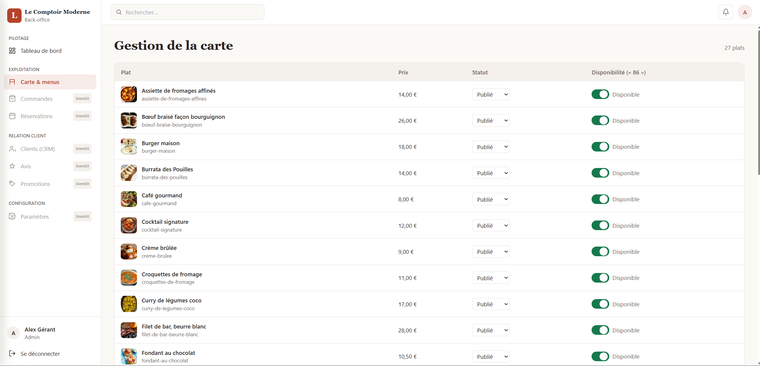The image size is (760, 366).
Task: Focus the Rechercher search field
Action: point(188,12)
